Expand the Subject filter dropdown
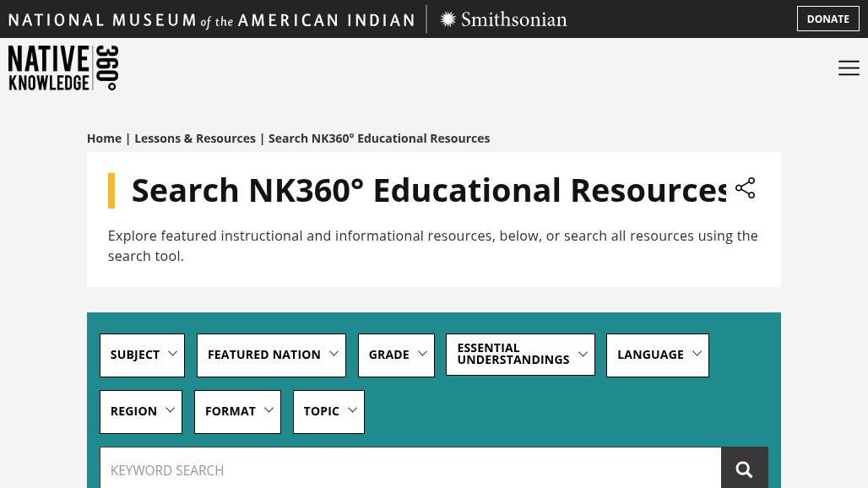The height and width of the screenshot is (488, 868). coord(142,355)
